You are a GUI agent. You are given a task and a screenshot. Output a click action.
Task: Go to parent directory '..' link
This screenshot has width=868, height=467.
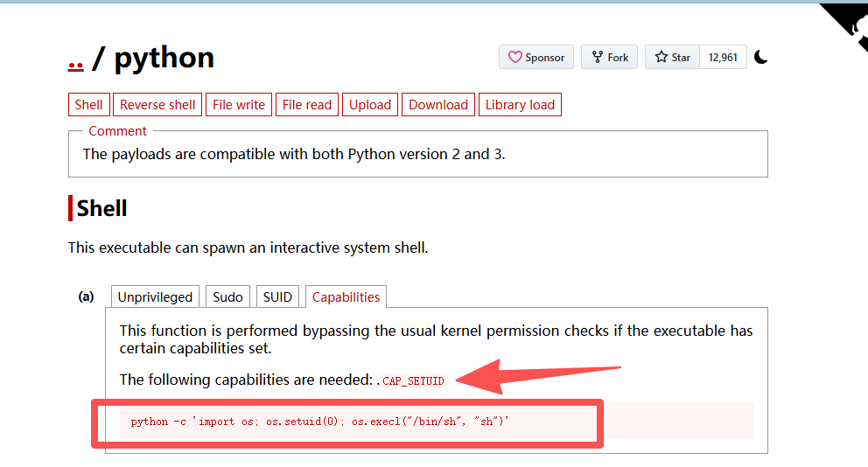pos(76,66)
